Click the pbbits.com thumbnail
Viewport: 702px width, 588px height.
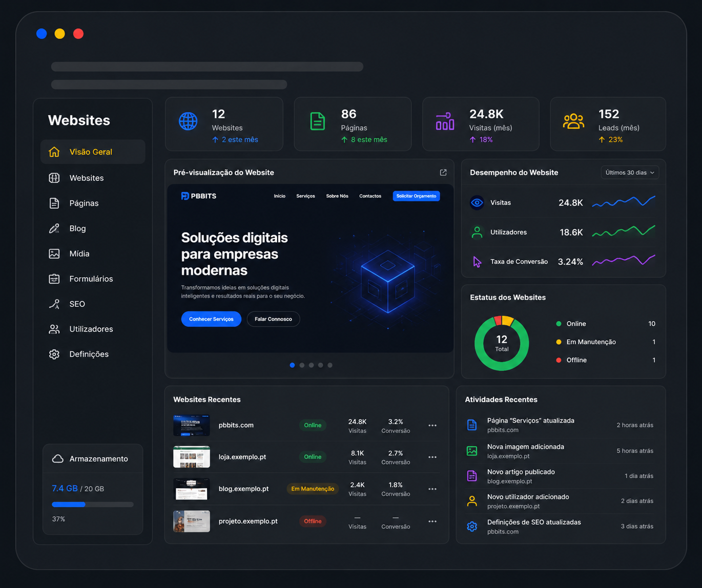(192, 425)
